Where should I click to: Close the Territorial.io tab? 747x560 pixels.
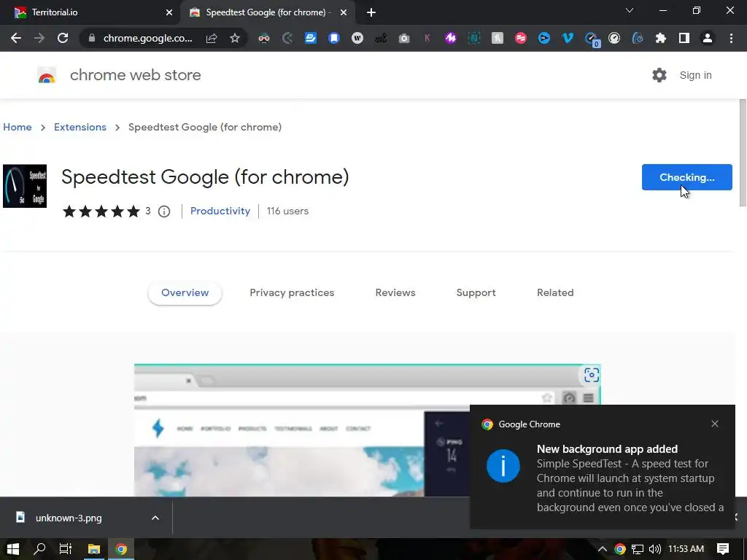(169, 12)
